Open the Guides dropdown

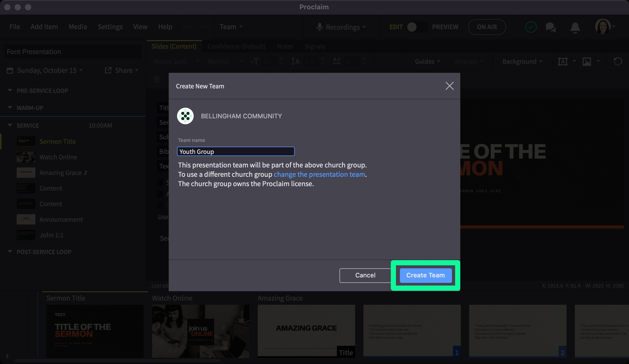click(x=427, y=62)
